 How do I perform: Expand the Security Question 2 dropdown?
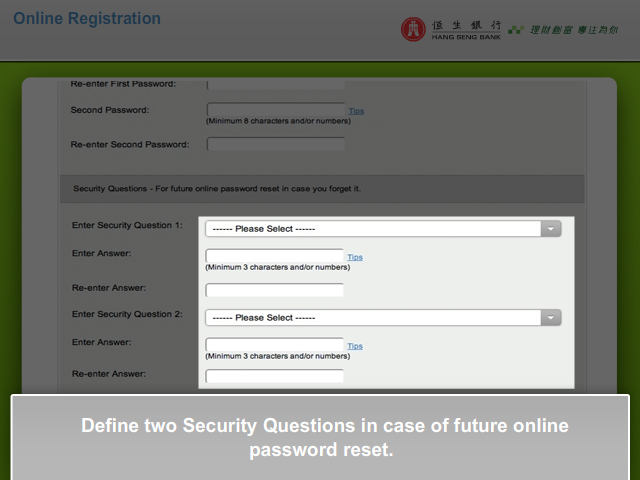coord(383,318)
